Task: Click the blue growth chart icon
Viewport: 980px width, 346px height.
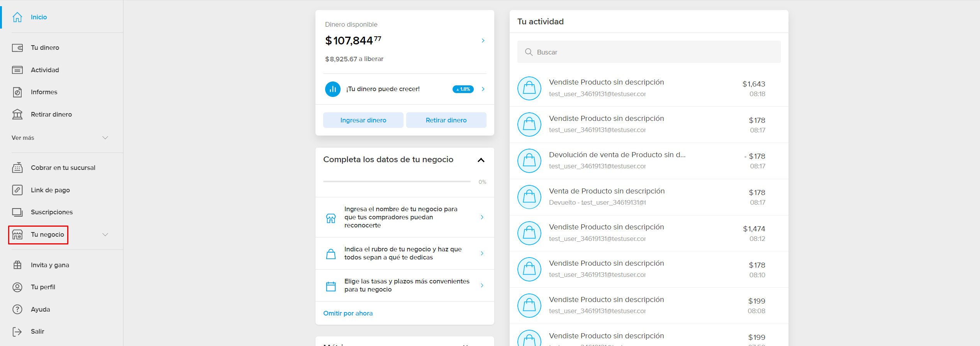Action: tap(332, 89)
